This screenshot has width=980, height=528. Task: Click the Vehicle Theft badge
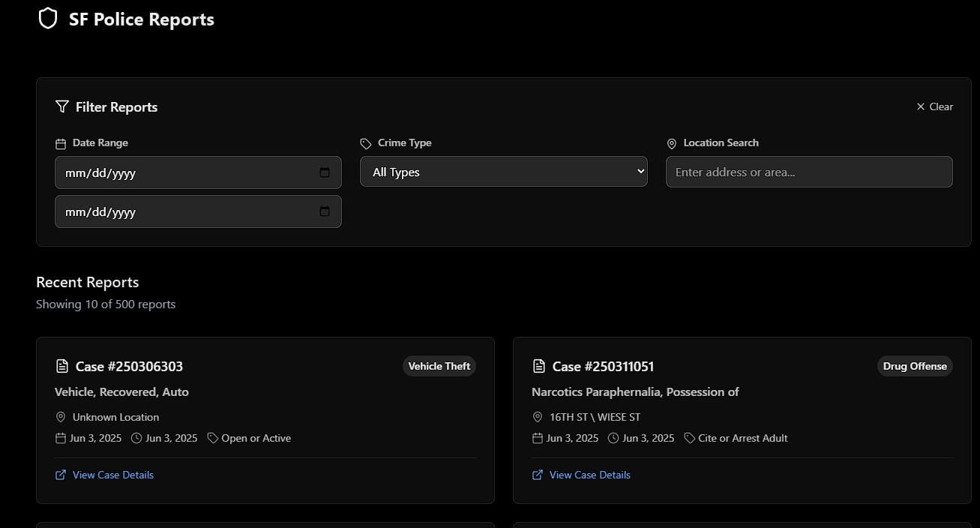point(439,366)
